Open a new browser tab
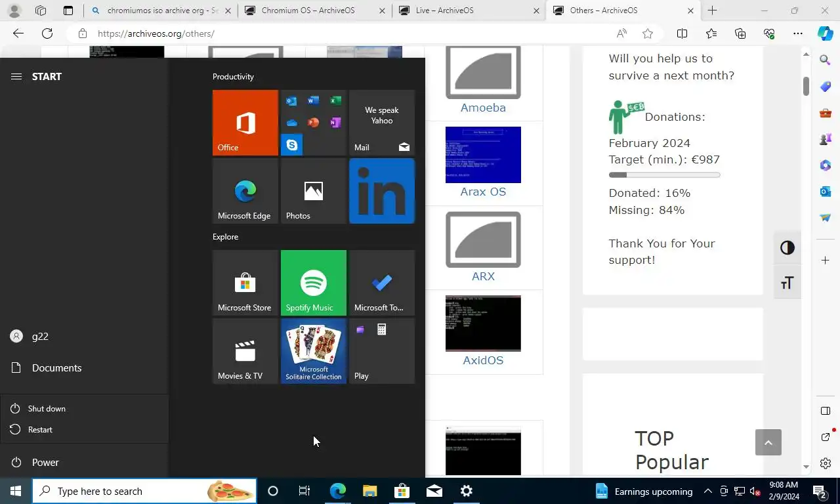This screenshot has height=504, width=840. point(712,10)
